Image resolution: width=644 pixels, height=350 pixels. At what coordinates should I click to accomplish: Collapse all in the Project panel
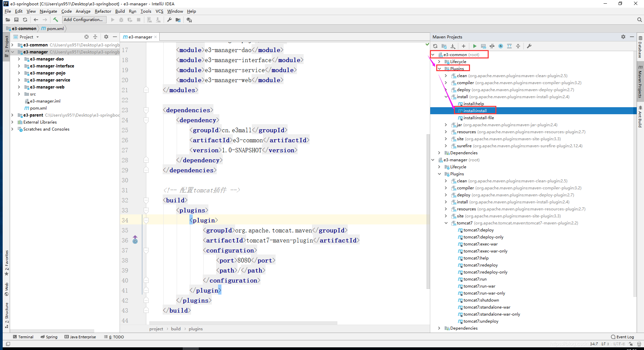click(x=95, y=37)
